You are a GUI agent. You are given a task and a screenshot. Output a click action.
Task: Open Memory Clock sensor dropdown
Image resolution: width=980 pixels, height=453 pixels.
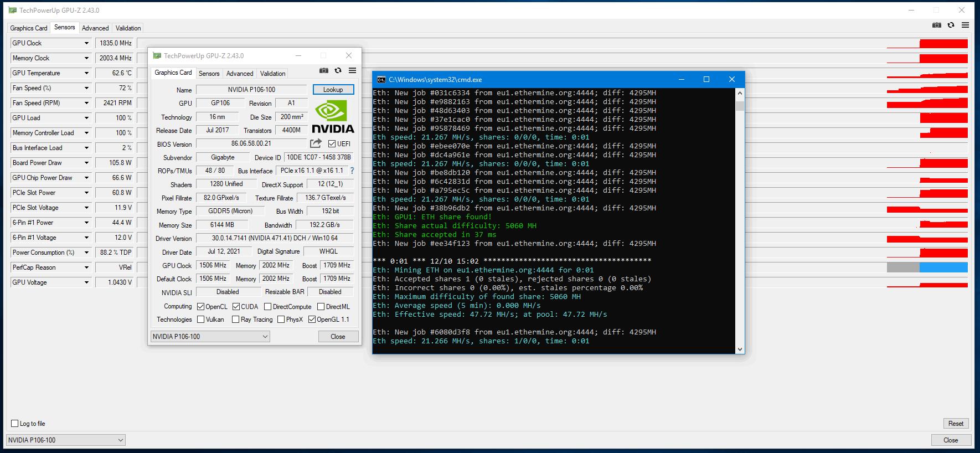coord(86,58)
